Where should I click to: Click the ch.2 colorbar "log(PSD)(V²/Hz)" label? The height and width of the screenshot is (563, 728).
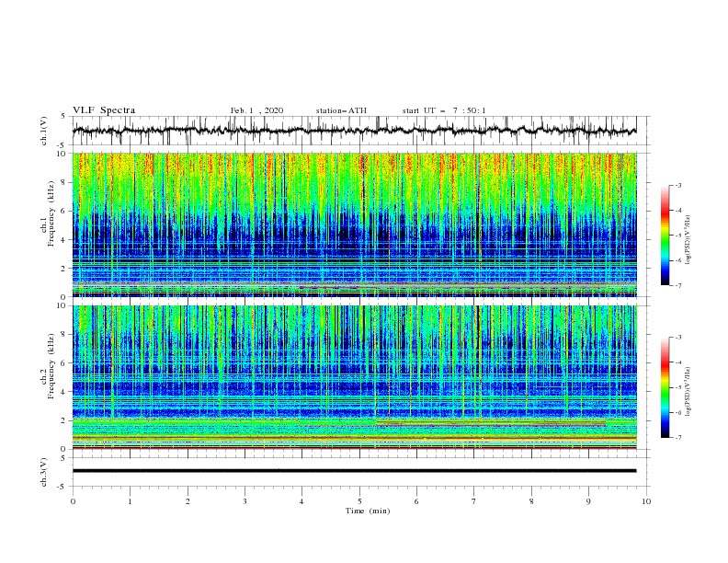(x=688, y=392)
